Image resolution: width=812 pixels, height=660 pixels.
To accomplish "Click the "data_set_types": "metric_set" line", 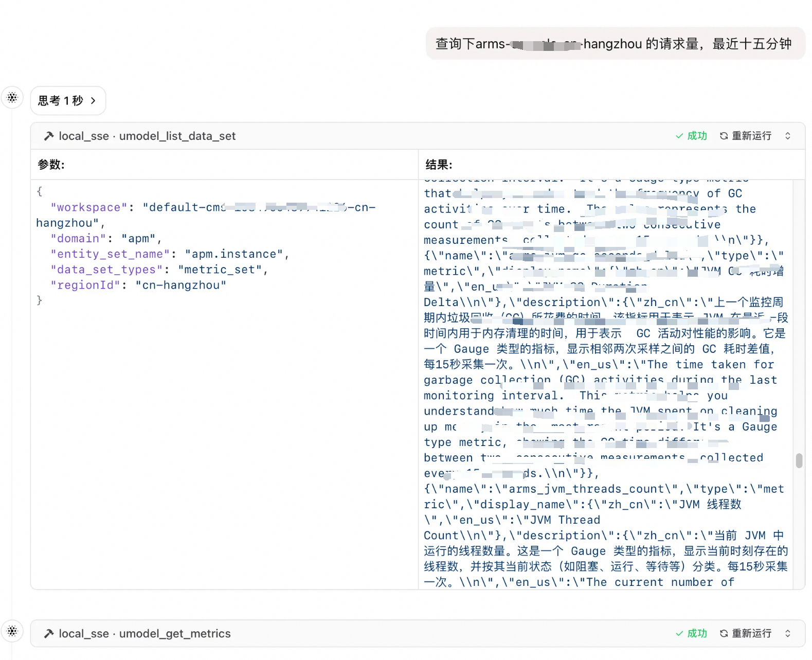I will [159, 270].
